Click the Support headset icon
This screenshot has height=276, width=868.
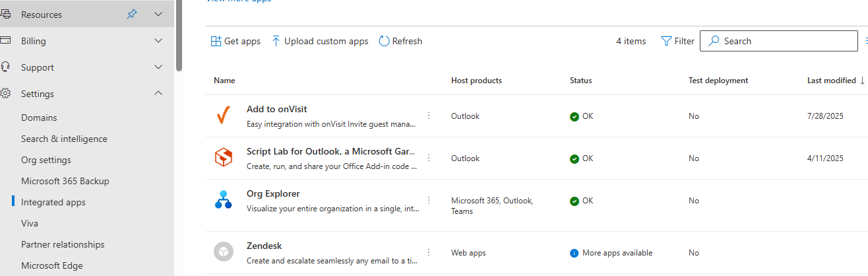5,67
